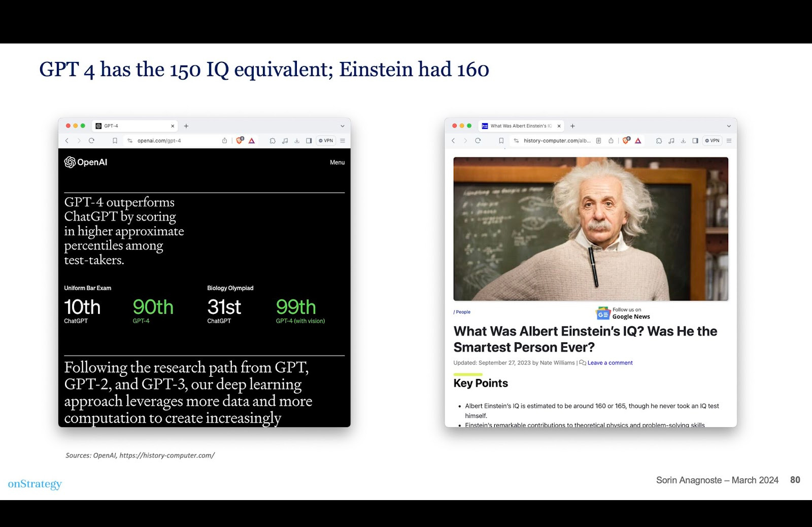
Task: Click the 10th ChatGPT bar exam score
Action: [82, 307]
